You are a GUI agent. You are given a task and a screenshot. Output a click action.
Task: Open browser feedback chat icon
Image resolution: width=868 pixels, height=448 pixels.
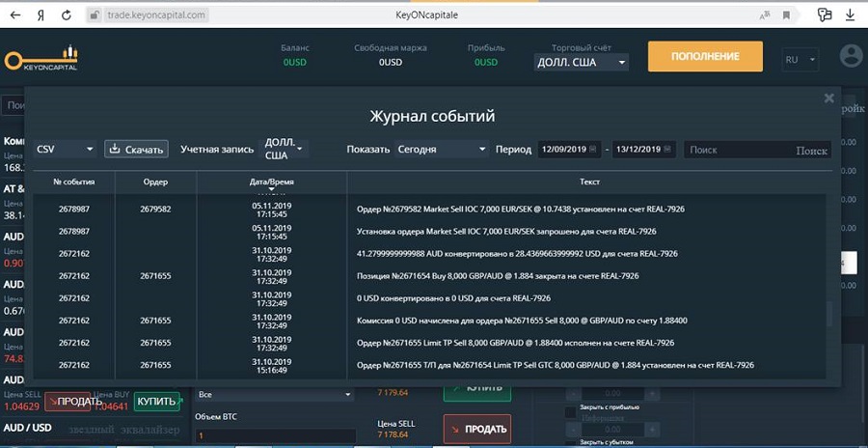pyautogui.click(x=825, y=15)
